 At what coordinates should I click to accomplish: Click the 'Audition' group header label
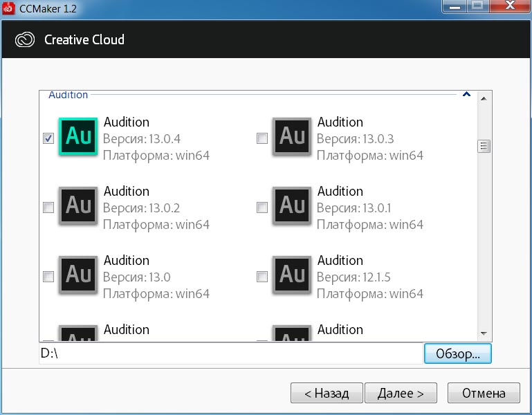pyautogui.click(x=68, y=95)
